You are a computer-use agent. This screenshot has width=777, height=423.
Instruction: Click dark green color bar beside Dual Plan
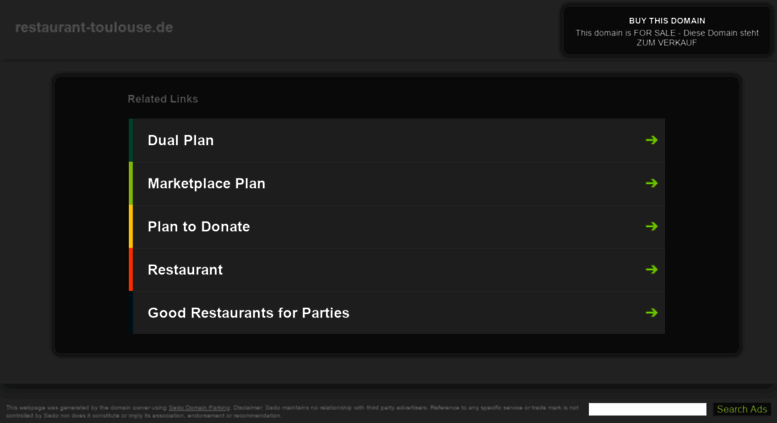click(131, 140)
